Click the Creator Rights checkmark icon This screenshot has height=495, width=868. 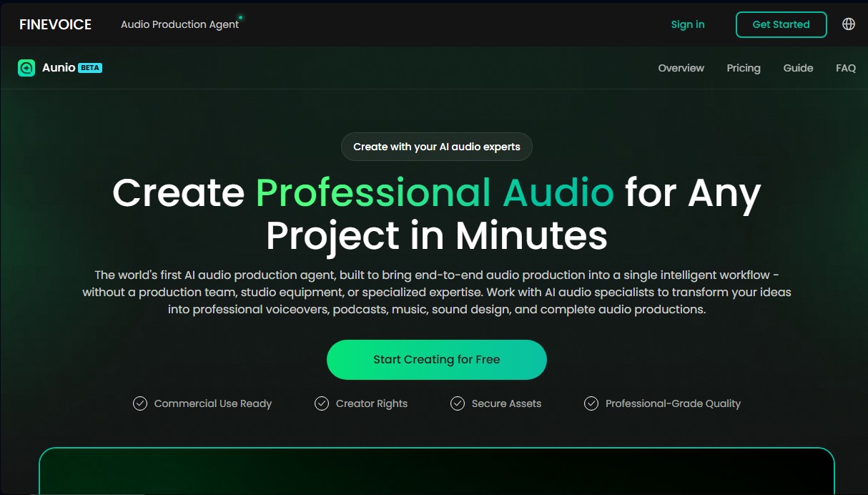pos(322,403)
